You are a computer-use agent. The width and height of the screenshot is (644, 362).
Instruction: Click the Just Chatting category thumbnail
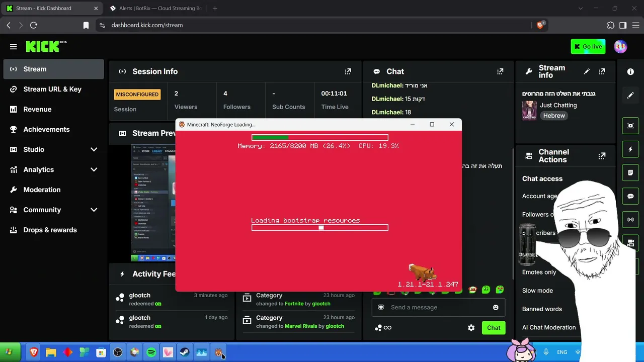pyautogui.click(x=529, y=111)
